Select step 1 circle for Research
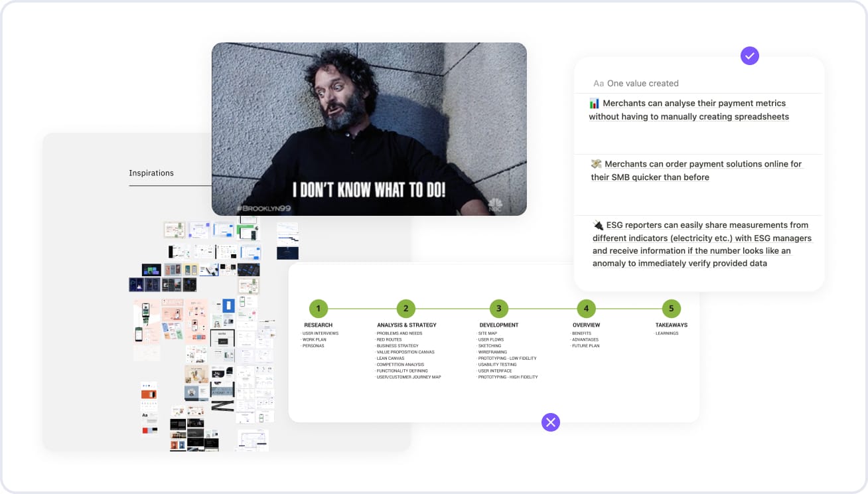Viewport: 868px width, 494px height. [x=319, y=308]
